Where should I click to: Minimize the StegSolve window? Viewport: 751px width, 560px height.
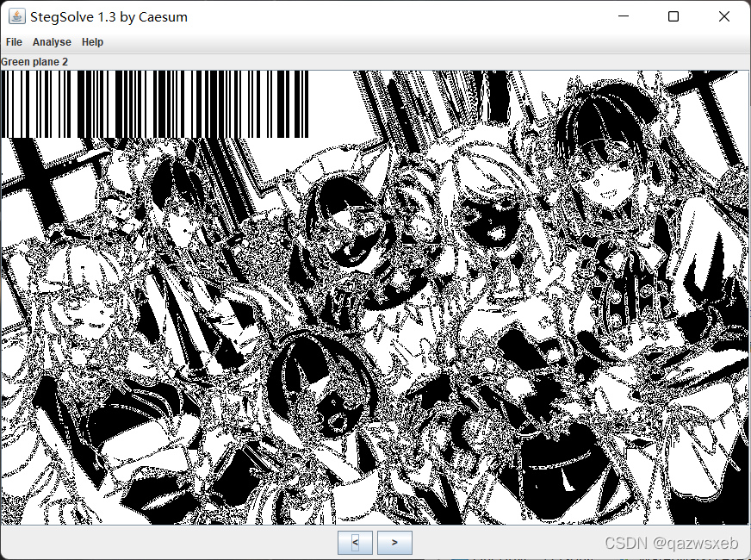(x=624, y=16)
